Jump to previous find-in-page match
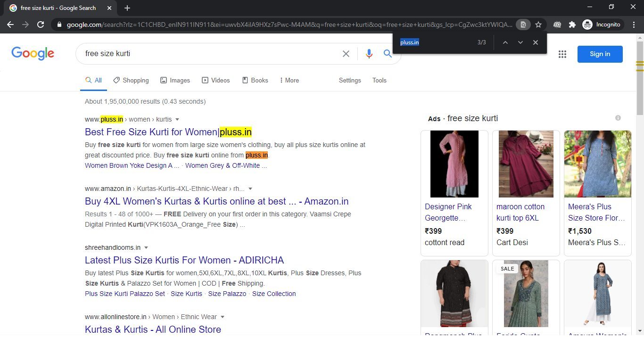The image size is (644, 337). pyautogui.click(x=505, y=42)
